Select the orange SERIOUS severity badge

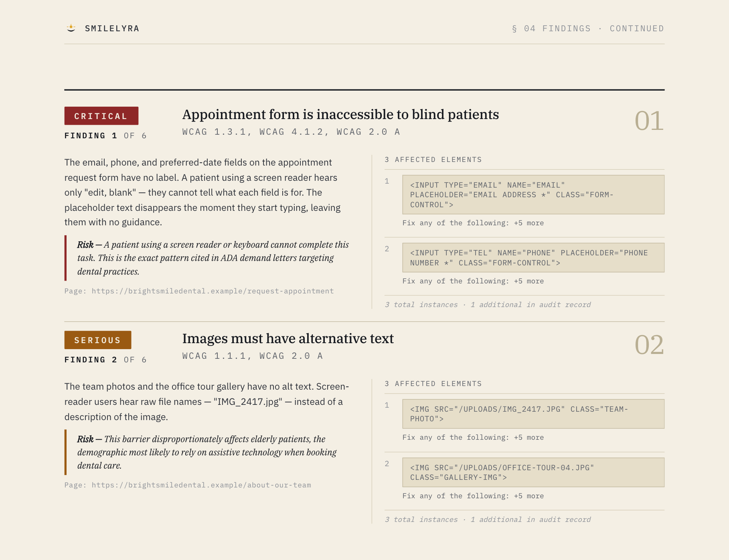click(x=98, y=340)
